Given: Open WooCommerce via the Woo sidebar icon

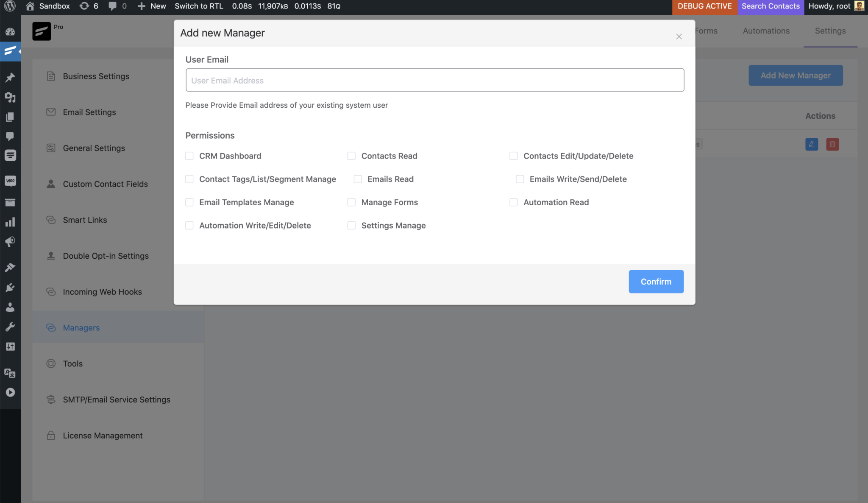Looking at the screenshot, I should [x=11, y=181].
